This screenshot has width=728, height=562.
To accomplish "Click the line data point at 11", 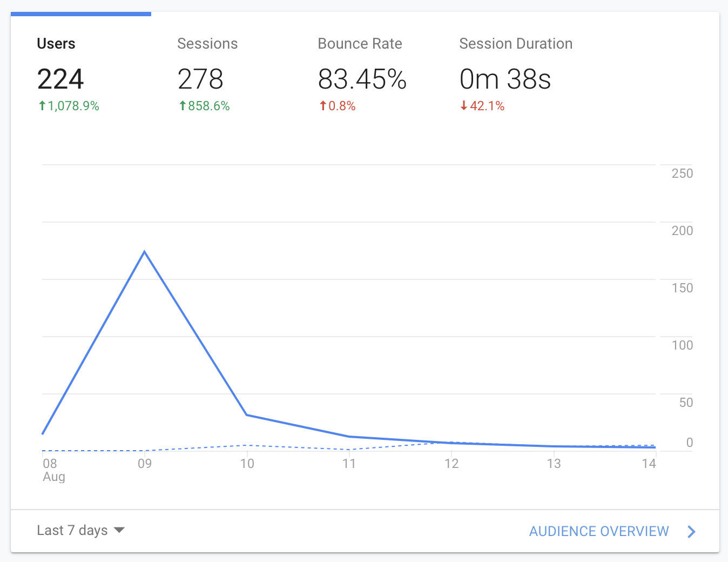I will coord(349,437).
